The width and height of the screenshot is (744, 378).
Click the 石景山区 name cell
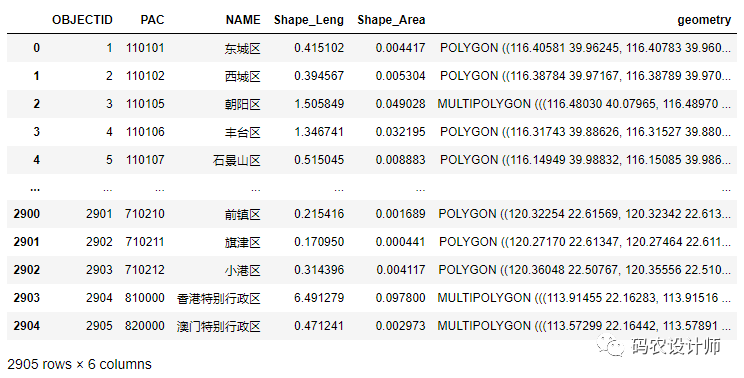pos(237,160)
